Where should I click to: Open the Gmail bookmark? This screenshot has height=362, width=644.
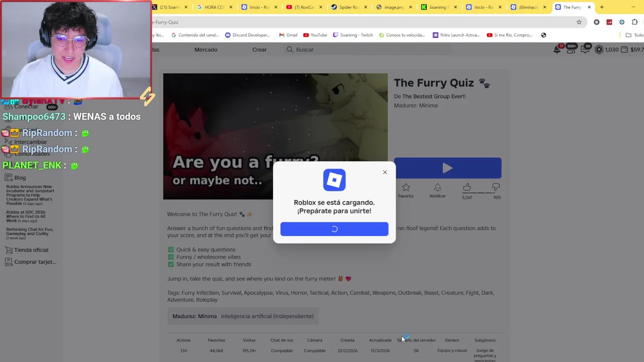point(288,35)
